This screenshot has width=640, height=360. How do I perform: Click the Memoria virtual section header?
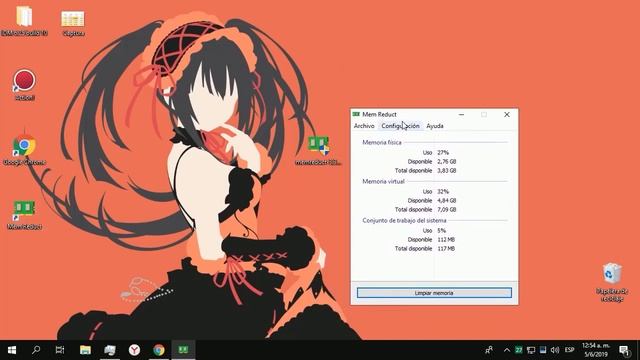(383, 181)
